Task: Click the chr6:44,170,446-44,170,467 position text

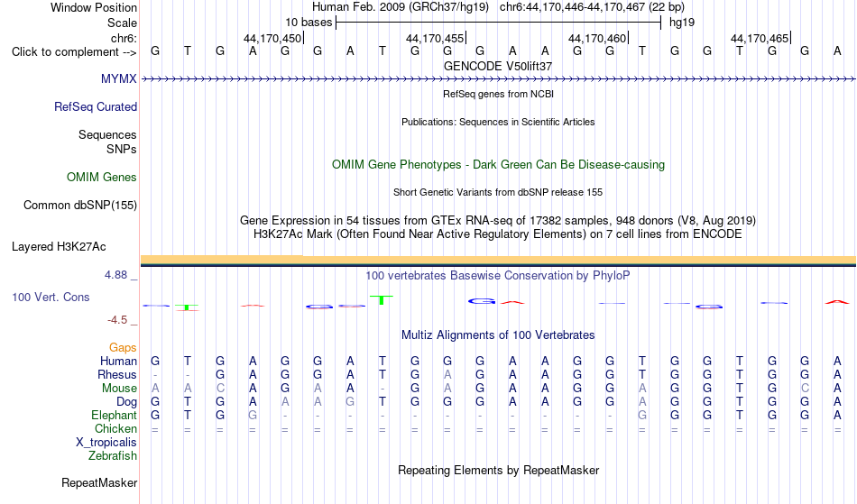Action: pyautogui.click(x=592, y=7)
